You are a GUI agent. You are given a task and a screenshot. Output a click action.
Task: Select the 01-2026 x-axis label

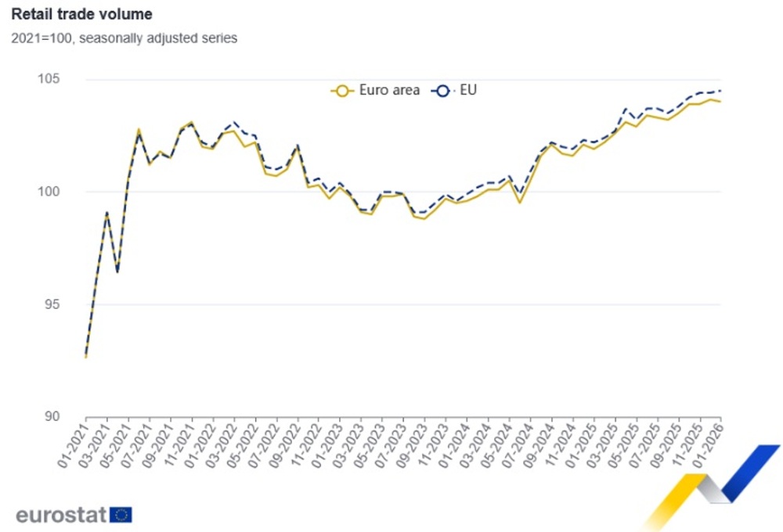(708, 445)
